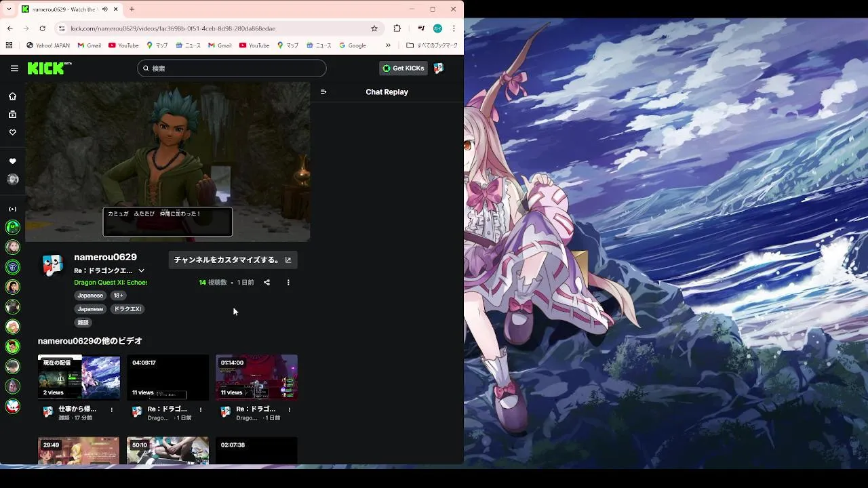Open more options beside the share icon

point(288,283)
